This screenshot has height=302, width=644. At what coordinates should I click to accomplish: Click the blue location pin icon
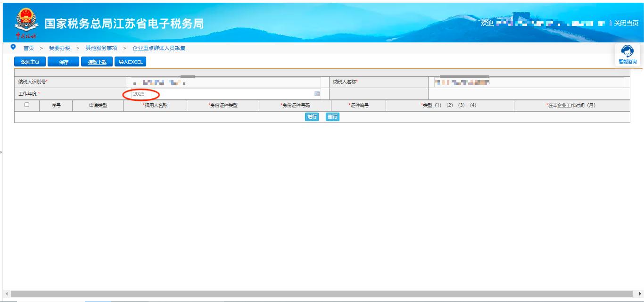tap(13, 48)
